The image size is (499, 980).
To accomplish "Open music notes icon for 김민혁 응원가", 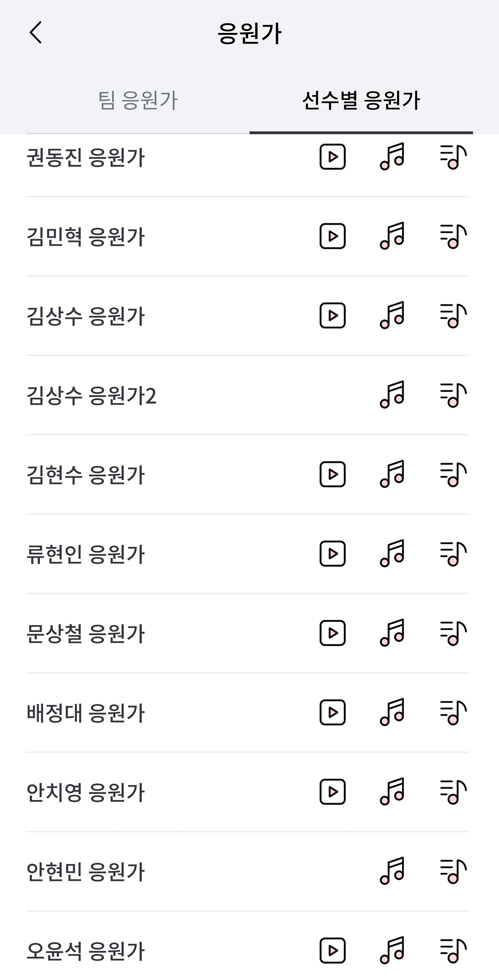I will (392, 236).
